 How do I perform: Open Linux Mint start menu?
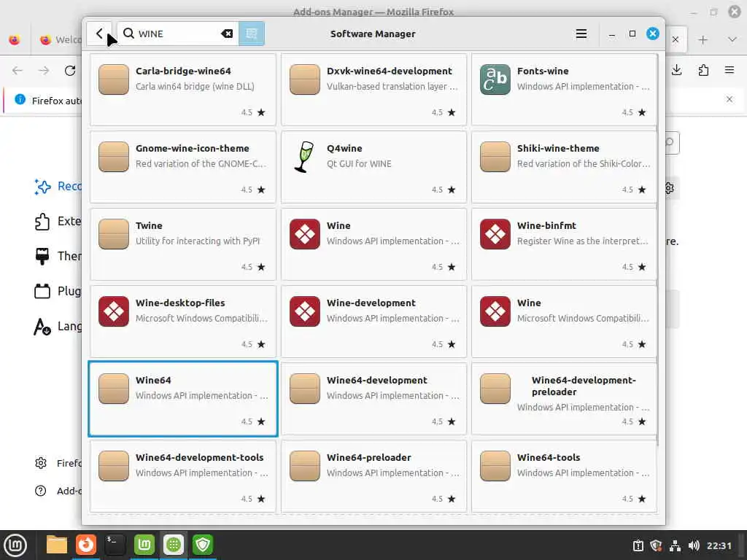15,545
